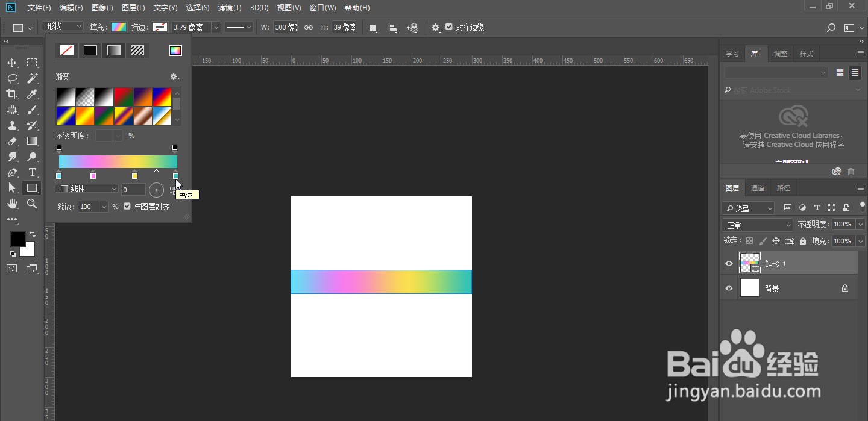Select the Horizontal Type tool
This screenshot has height=421, width=868.
(32, 172)
